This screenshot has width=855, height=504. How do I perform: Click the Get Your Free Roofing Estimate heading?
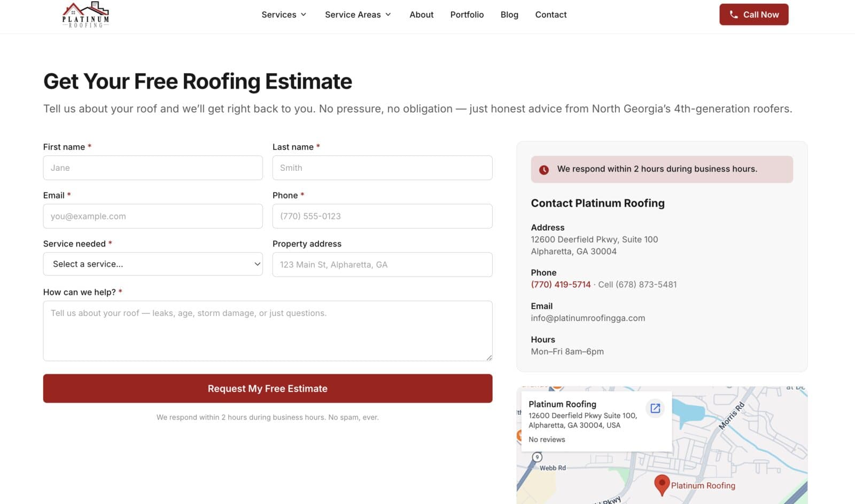[x=198, y=81]
